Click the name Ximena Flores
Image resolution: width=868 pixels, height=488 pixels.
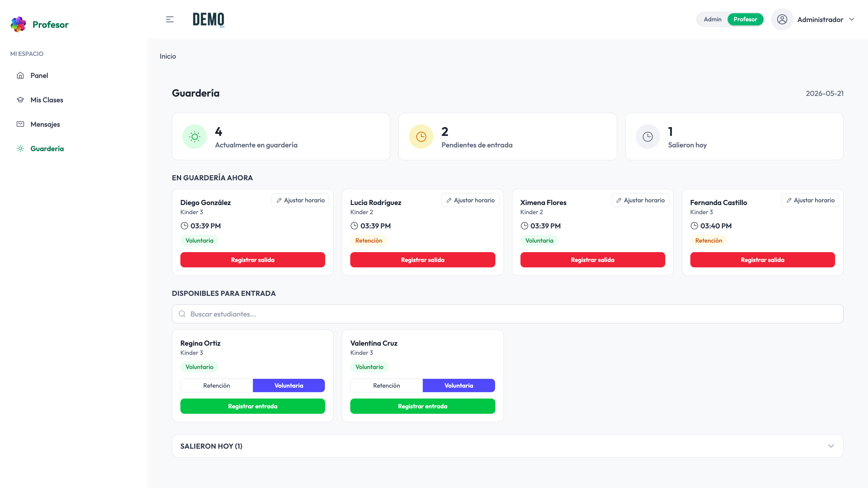point(543,202)
